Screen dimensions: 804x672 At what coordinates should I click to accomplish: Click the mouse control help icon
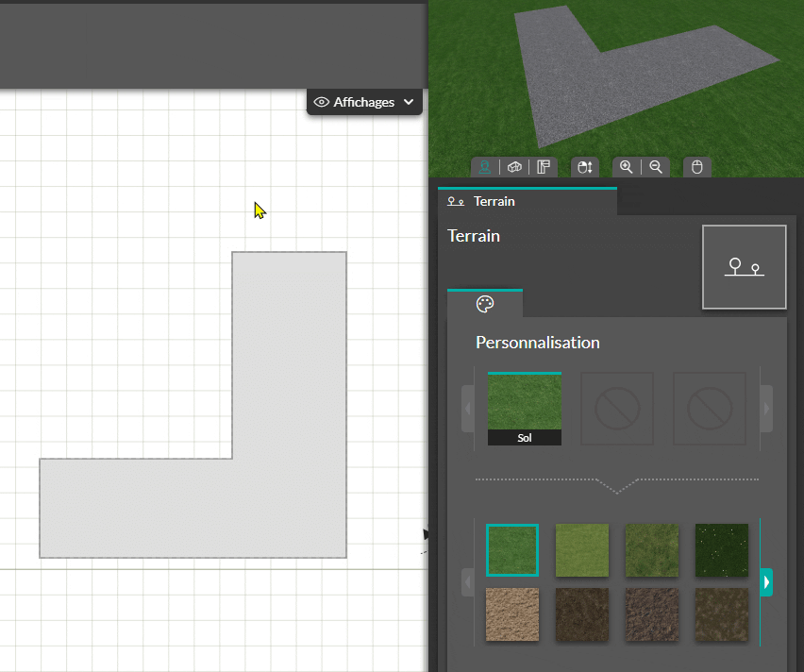click(696, 167)
